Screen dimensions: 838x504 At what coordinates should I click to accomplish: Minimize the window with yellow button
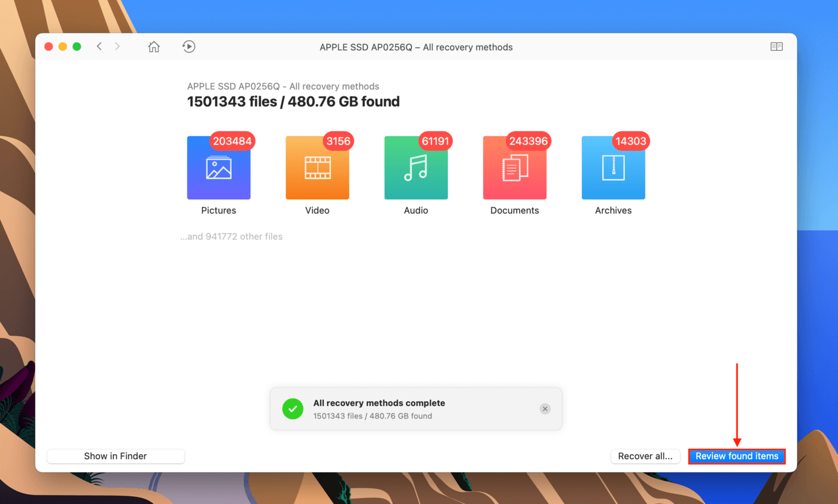click(63, 47)
